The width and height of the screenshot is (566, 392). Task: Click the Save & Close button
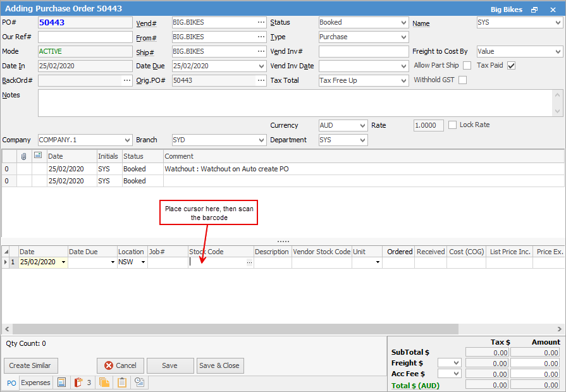(219, 365)
